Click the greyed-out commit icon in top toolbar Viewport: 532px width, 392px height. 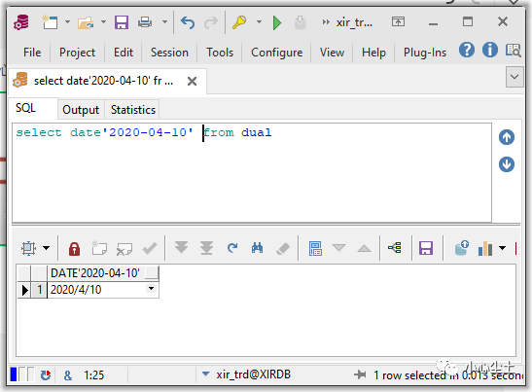point(300,22)
